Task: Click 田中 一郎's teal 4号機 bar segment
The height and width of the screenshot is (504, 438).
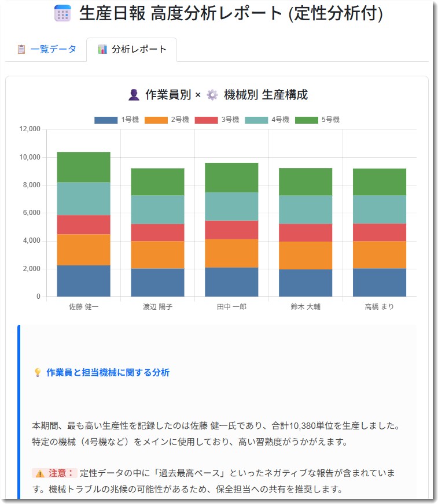Action: point(231,206)
